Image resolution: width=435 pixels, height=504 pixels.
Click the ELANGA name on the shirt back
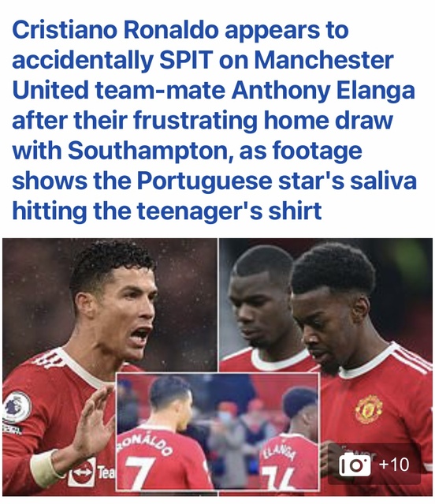point(279,453)
